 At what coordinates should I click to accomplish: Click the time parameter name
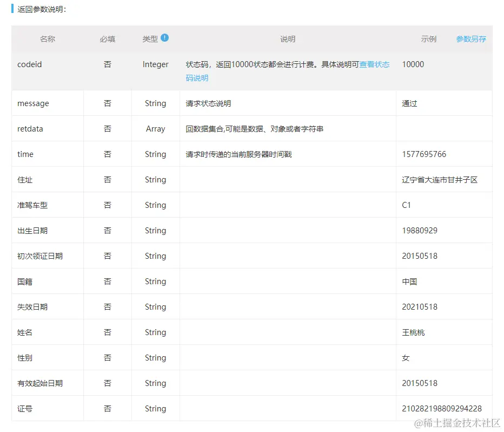[25, 154]
